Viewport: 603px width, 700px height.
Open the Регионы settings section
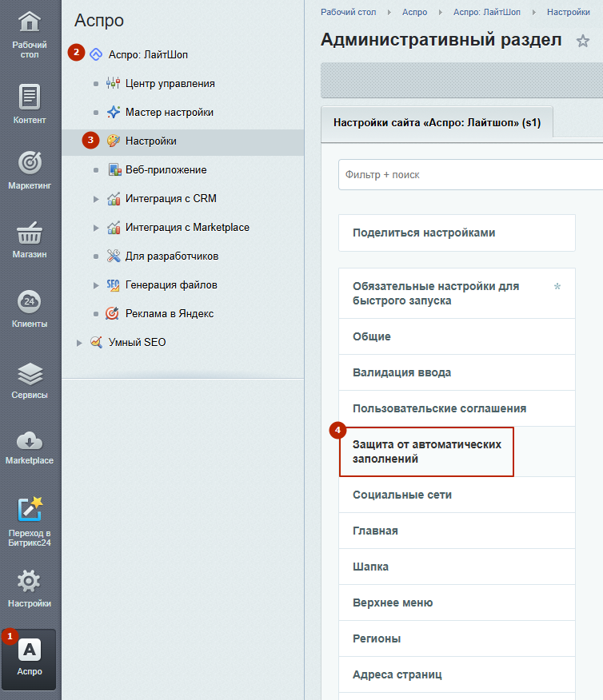click(457, 638)
